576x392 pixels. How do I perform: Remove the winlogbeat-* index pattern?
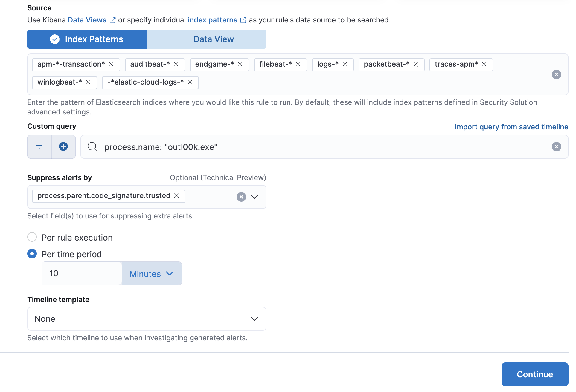pos(88,82)
